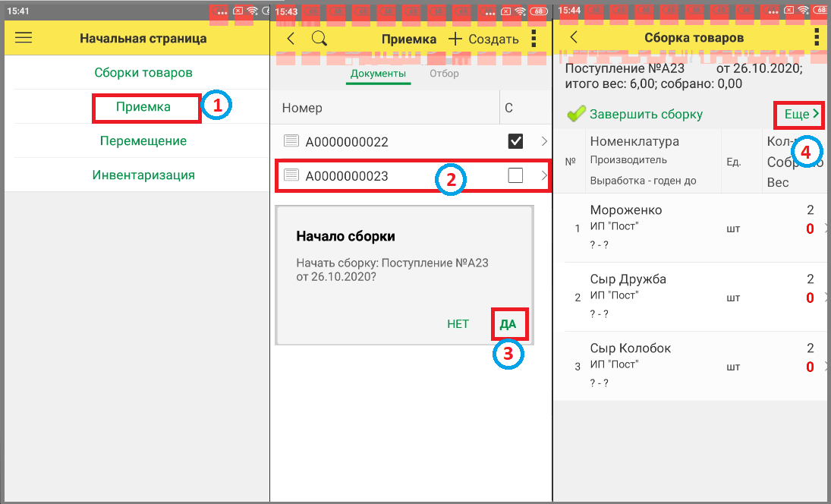Image resolution: width=831 pixels, height=504 pixels.
Task: Open search via the magnifier icon
Action: (x=319, y=38)
